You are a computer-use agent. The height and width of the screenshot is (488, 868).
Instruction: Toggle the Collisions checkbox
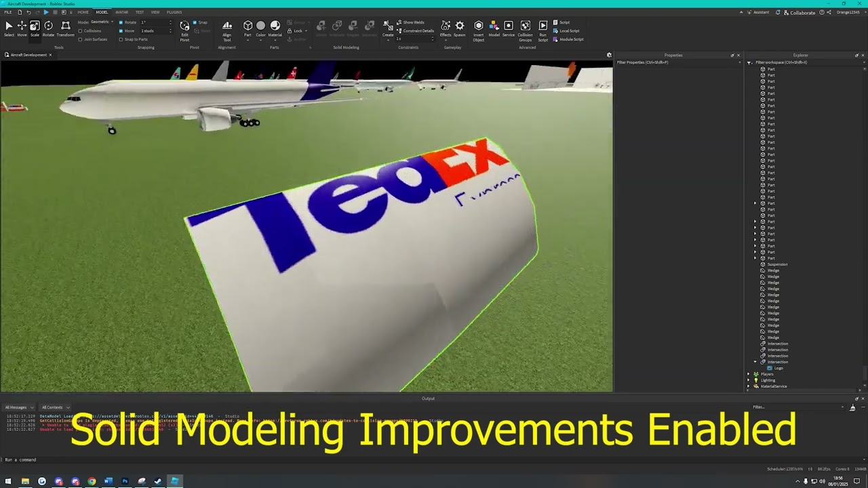(80, 30)
